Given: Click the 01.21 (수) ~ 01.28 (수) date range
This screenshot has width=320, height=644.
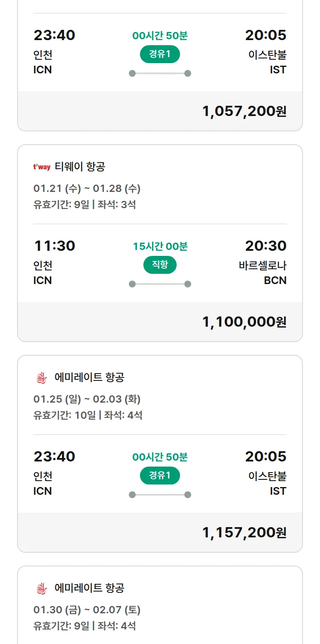Looking at the screenshot, I should pos(87,189).
